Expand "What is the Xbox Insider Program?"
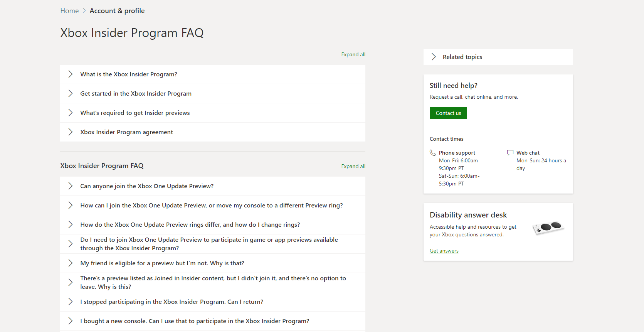The width and height of the screenshot is (644, 332). (x=213, y=74)
